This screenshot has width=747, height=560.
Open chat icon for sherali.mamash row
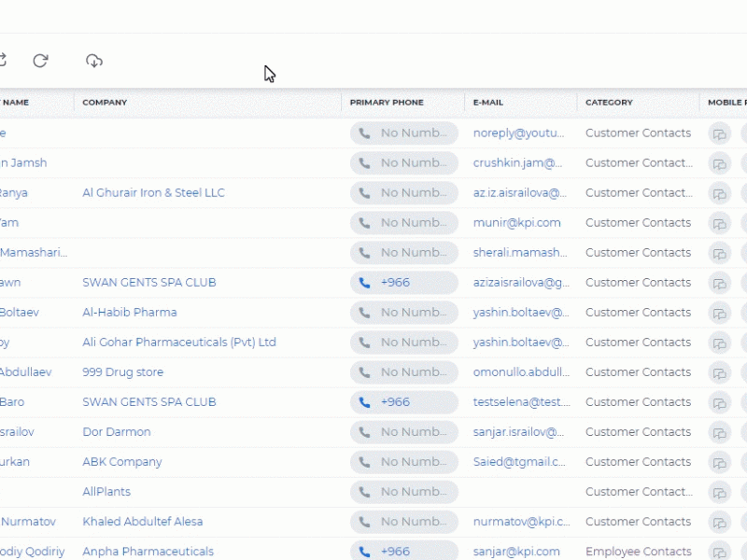[x=719, y=253]
